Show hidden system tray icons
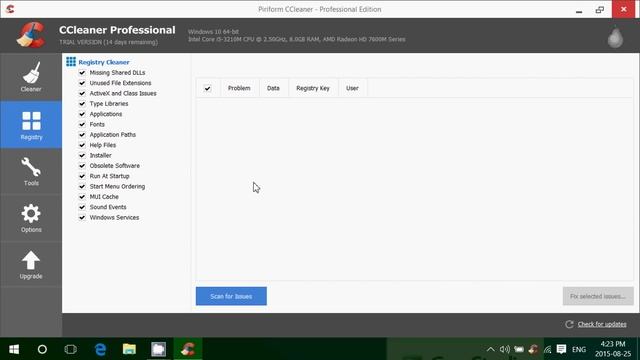Image resolution: width=640 pixels, height=360 pixels. [491, 349]
